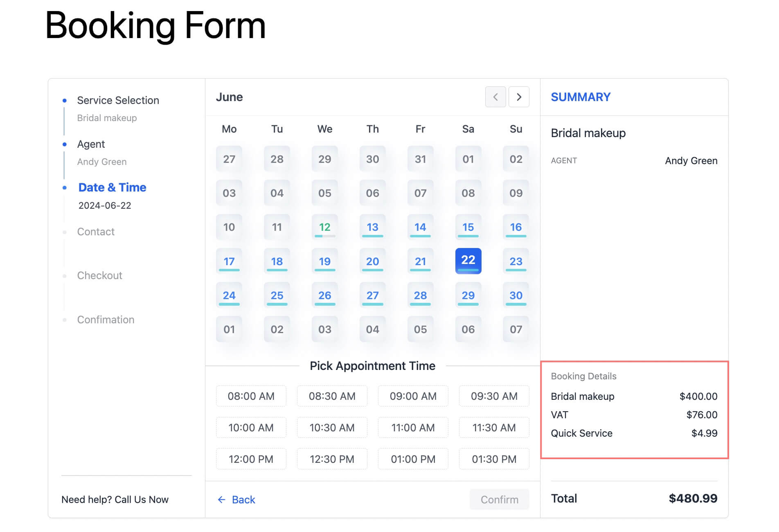Screen dimensions: 779x532
Task: Click the Checkout step indicator dot
Action: pos(65,275)
